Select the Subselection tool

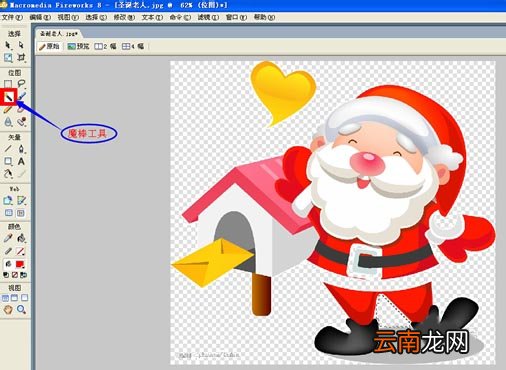(x=21, y=45)
